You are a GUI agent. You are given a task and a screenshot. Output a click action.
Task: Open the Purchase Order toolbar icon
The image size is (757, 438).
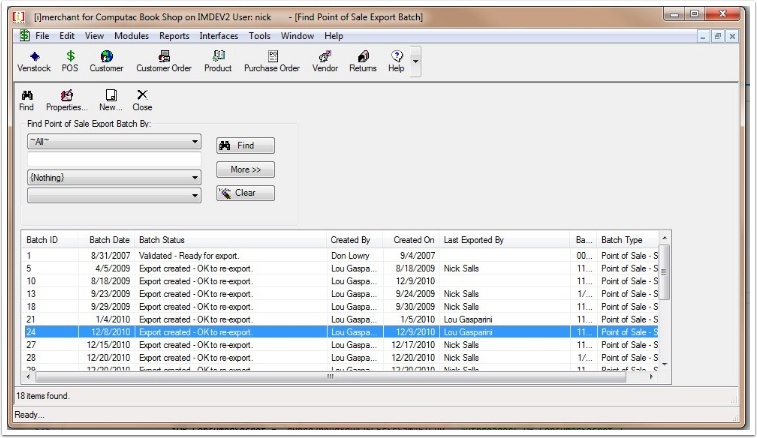[272, 61]
